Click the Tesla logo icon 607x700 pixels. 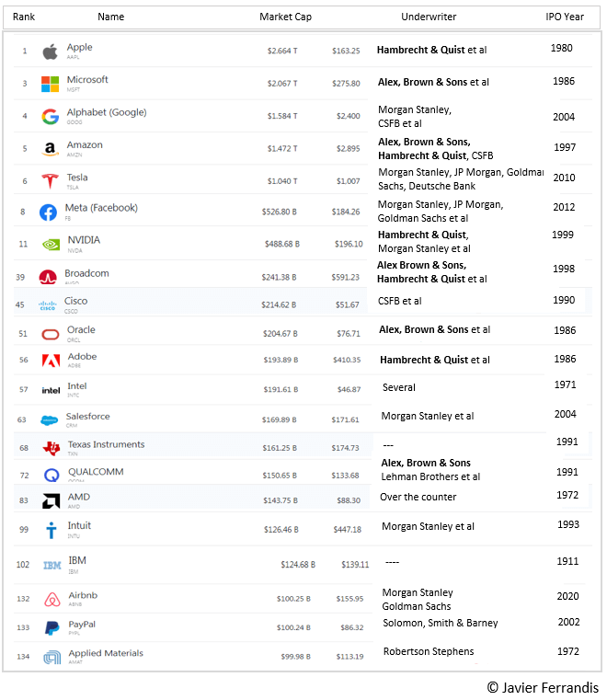50,181
